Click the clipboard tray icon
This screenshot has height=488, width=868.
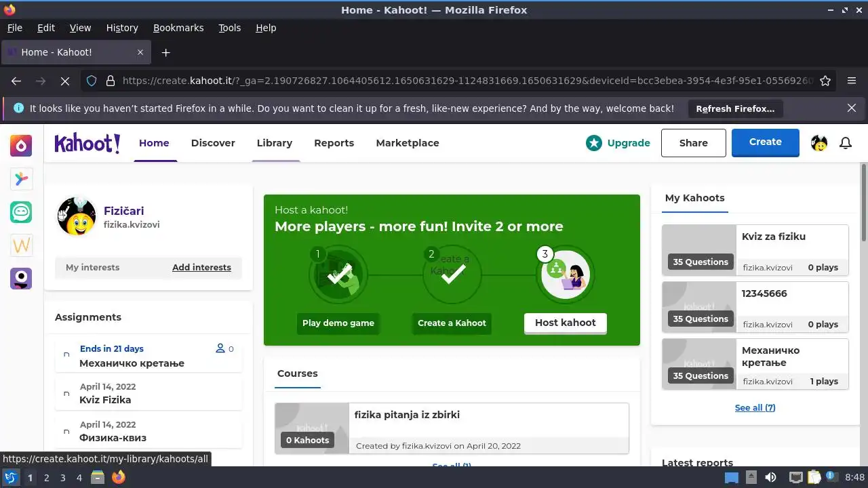(814, 478)
